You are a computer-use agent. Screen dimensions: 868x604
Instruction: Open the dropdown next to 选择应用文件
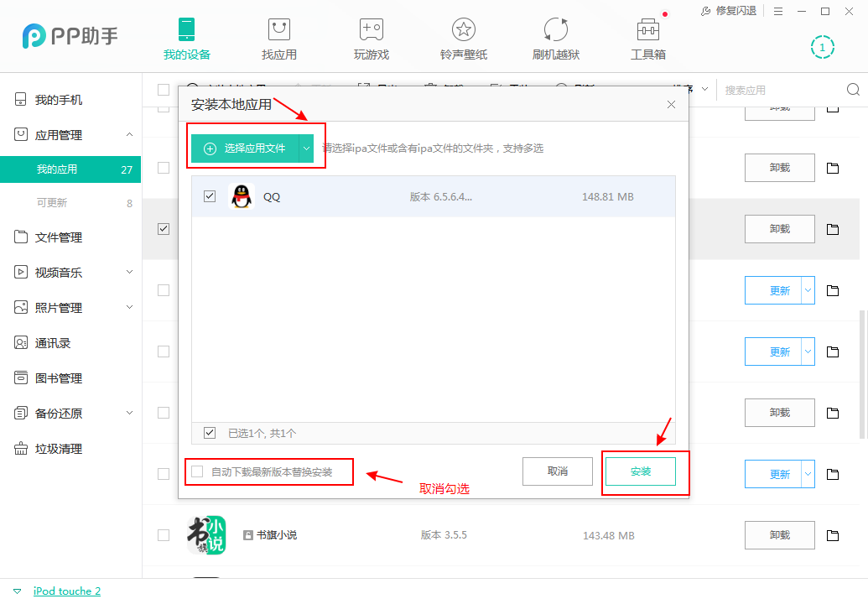tap(307, 148)
